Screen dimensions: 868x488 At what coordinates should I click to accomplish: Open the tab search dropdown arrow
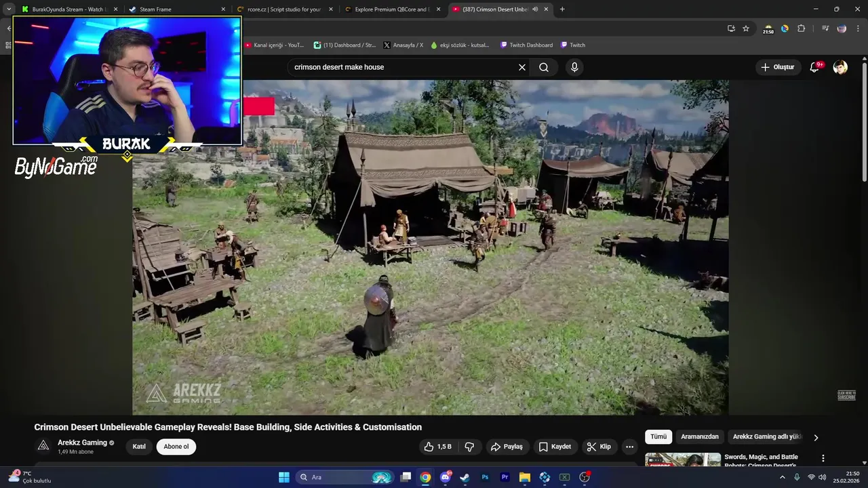[x=9, y=9]
